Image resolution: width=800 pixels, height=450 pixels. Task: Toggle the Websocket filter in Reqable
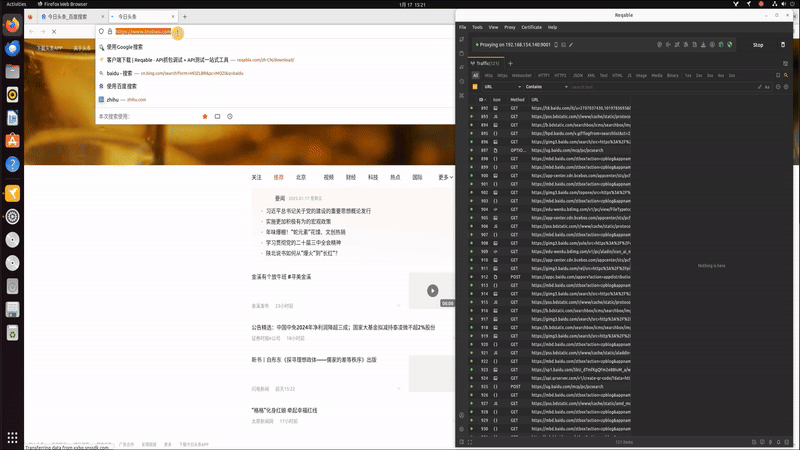pos(521,76)
